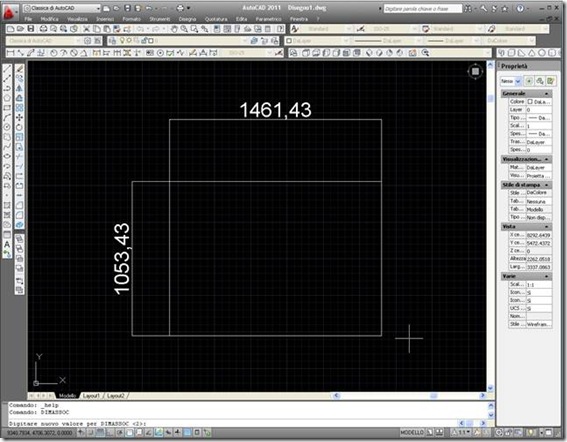Click the horizontal scrollbar right arrow

click(482, 396)
